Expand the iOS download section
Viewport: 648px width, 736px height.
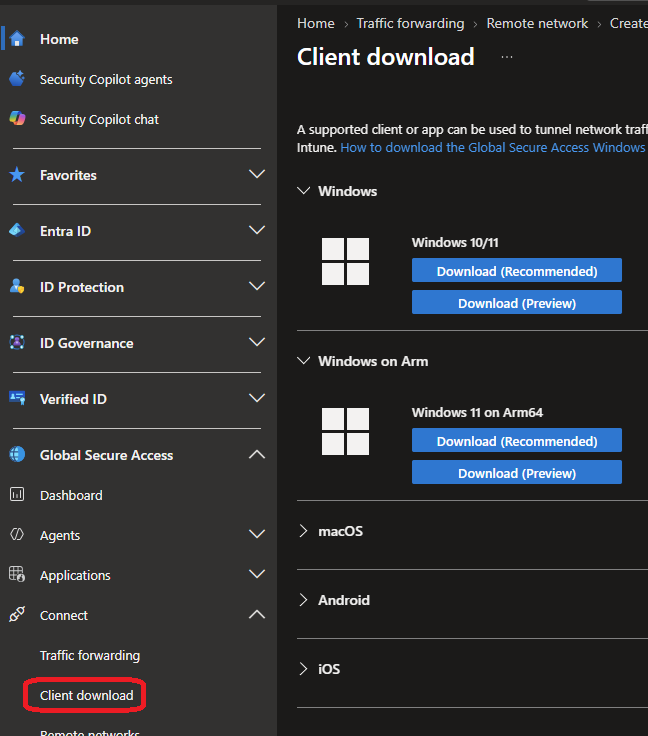[x=304, y=668]
